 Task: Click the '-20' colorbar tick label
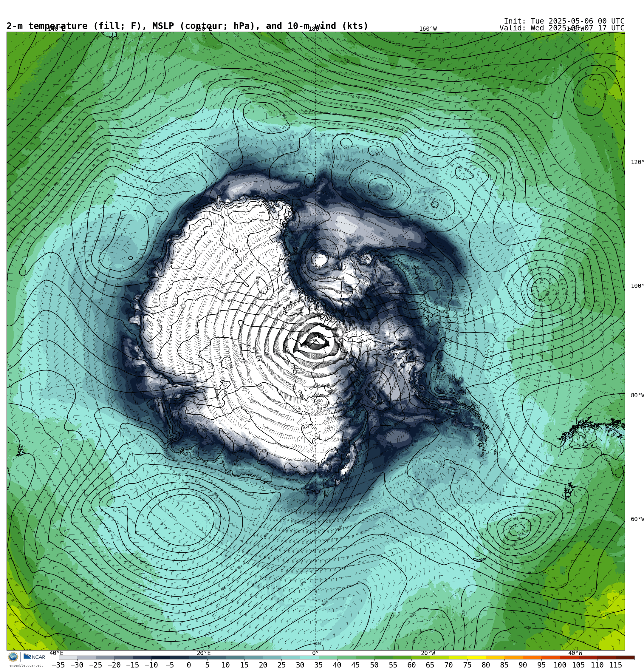point(114,665)
